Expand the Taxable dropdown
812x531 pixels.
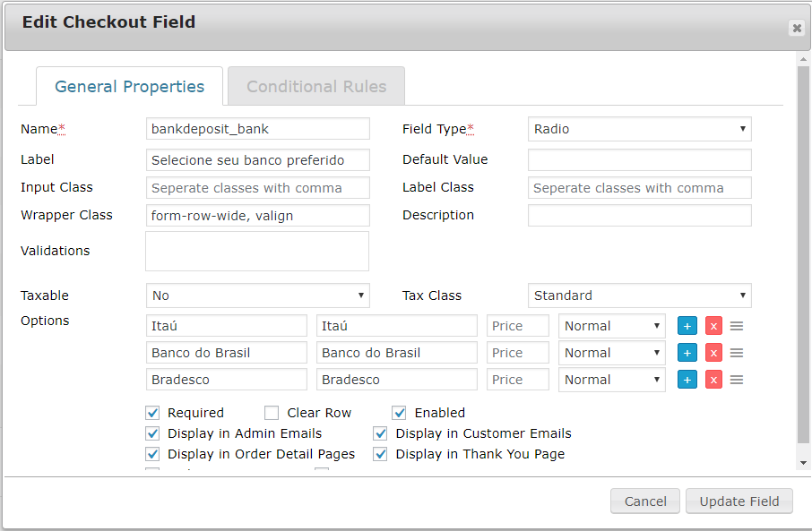[x=257, y=295]
